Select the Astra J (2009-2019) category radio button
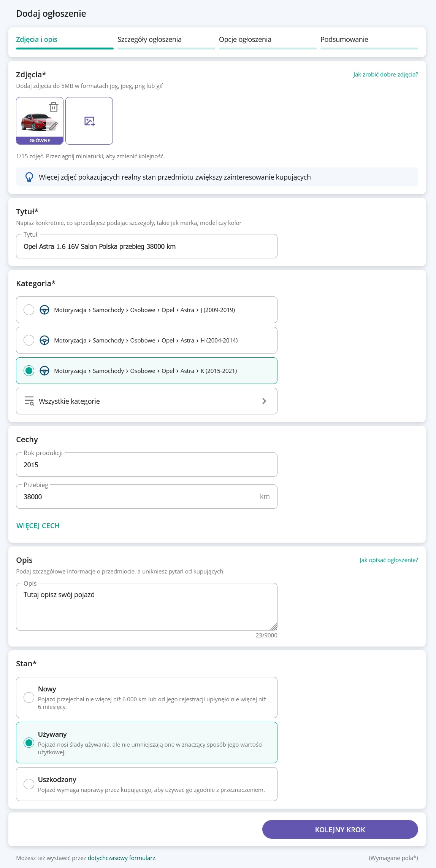This screenshot has width=436, height=868. [x=29, y=310]
